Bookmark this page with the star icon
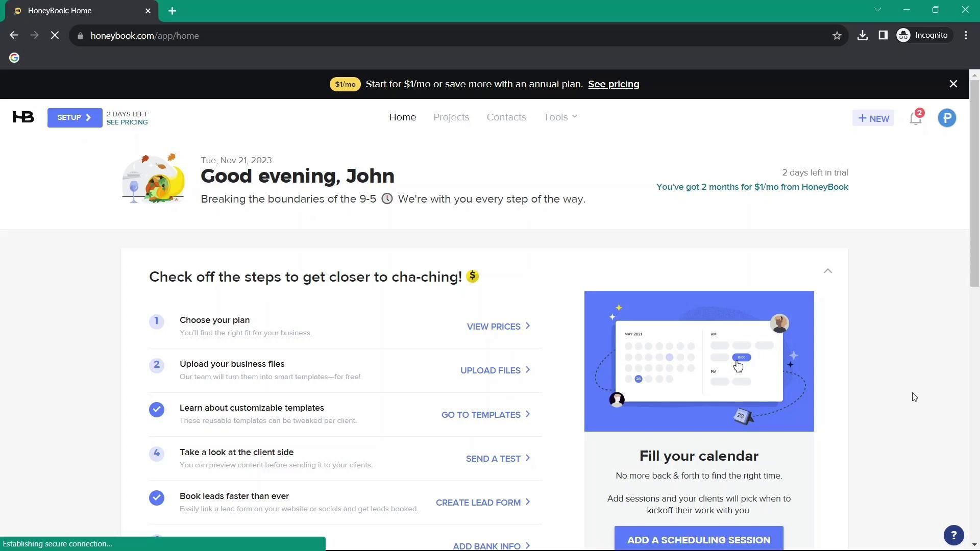 (837, 36)
